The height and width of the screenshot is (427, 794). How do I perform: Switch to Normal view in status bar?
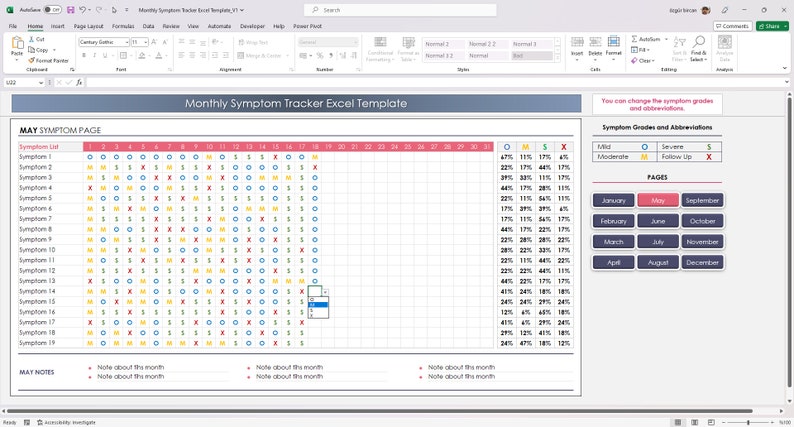[x=678, y=422]
